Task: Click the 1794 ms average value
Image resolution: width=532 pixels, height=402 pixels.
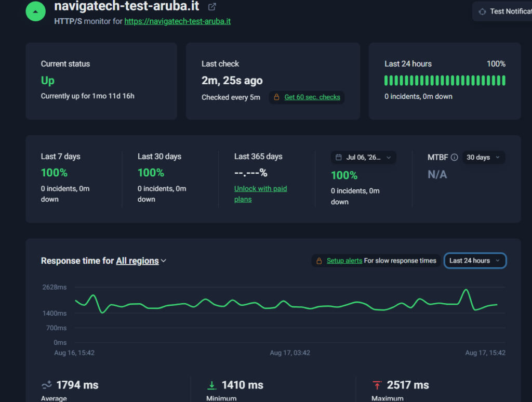Action: click(77, 385)
